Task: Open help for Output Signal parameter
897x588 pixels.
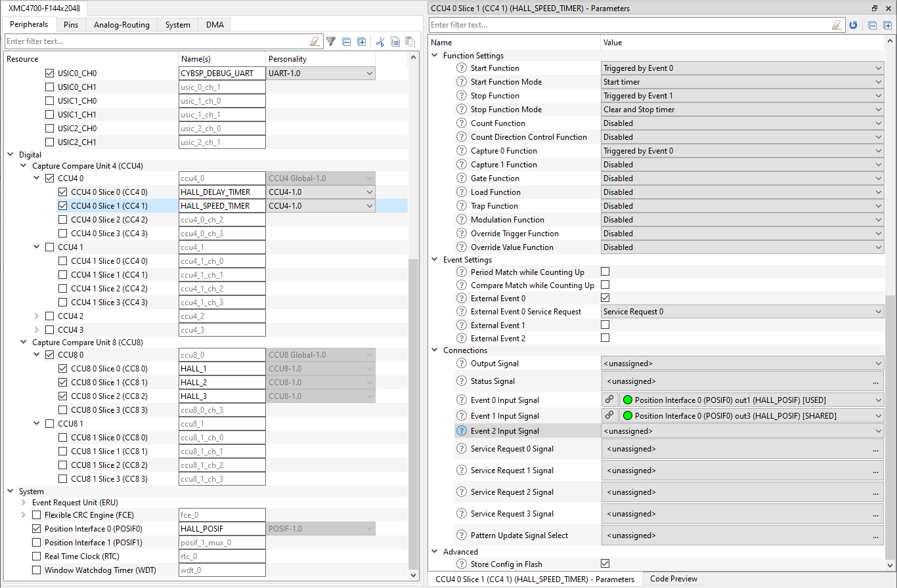Action: click(462, 364)
